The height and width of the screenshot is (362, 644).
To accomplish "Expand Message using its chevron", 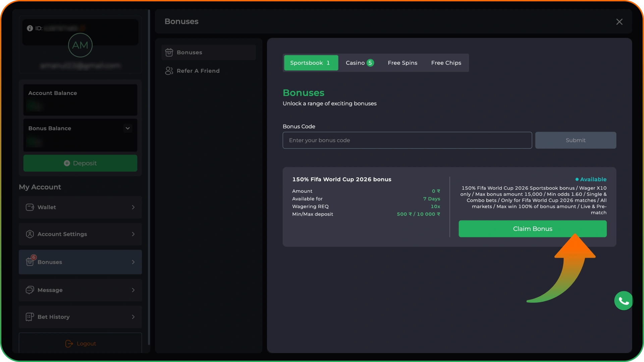I will click(x=133, y=290).
